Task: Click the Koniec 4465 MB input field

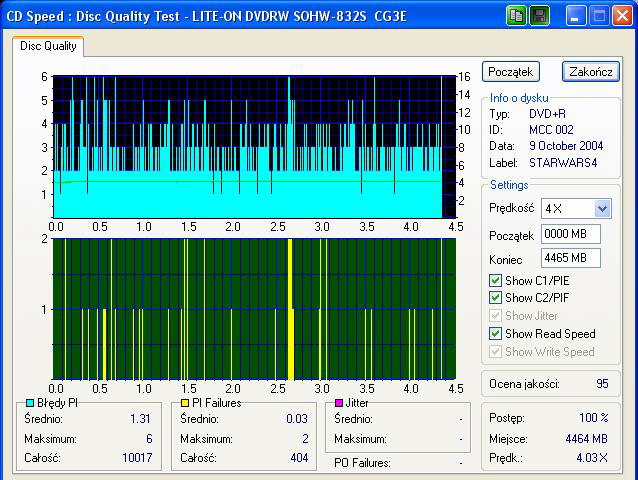Action: (570, 258)
